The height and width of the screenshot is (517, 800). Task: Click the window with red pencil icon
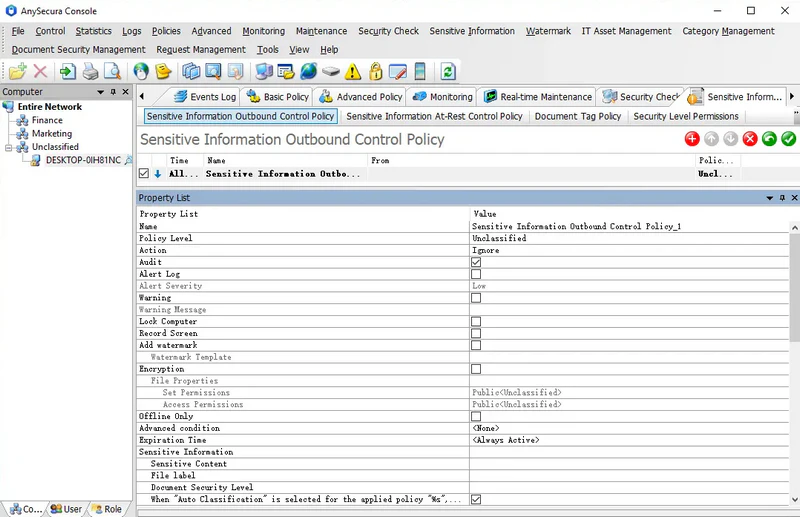397,71
